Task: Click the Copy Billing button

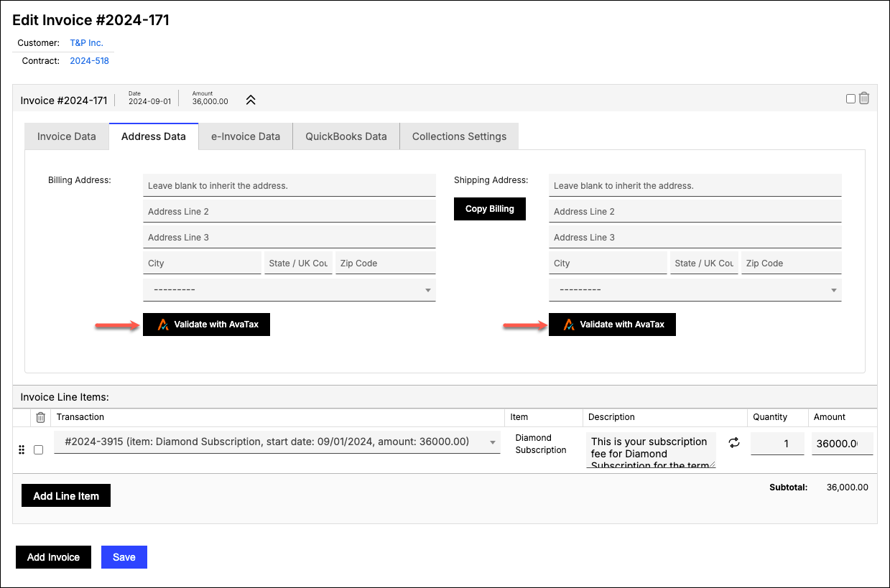Action: 490,209
